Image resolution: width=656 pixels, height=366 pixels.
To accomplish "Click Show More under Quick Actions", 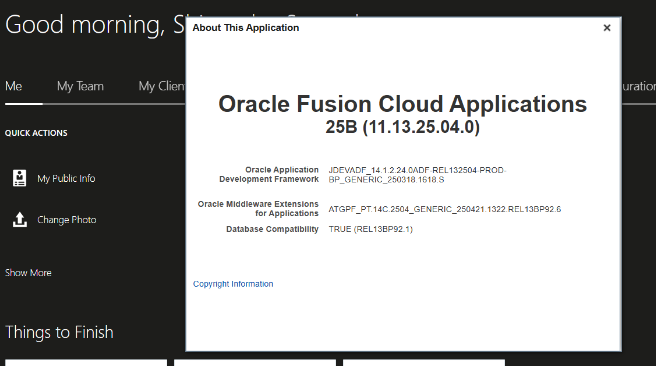I will [x=28, y=273].
